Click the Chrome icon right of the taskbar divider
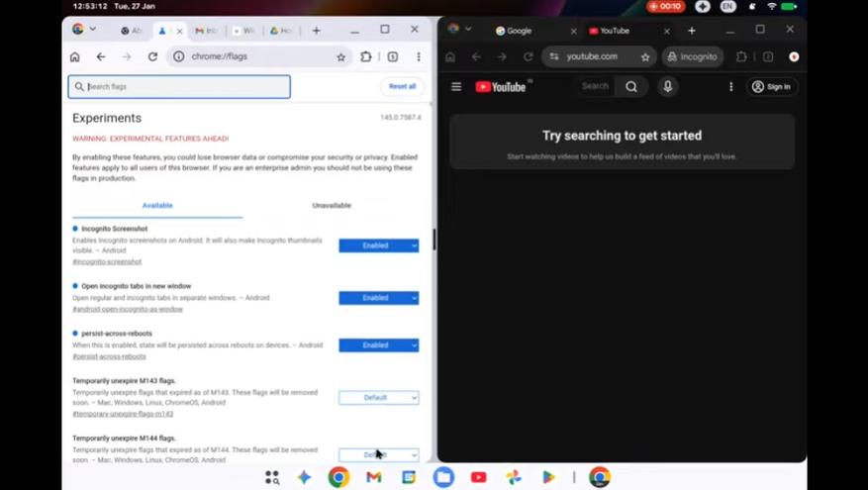The height and width of the screenshot is (490, 868). tap(600, 477)
